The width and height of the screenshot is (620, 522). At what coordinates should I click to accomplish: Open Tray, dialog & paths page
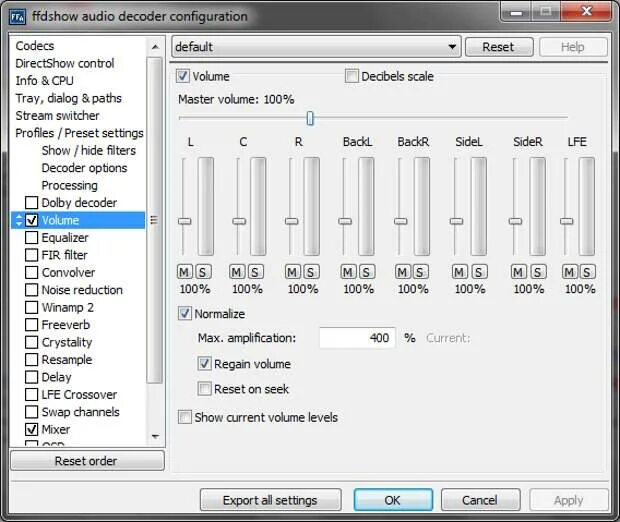point(68,98)
